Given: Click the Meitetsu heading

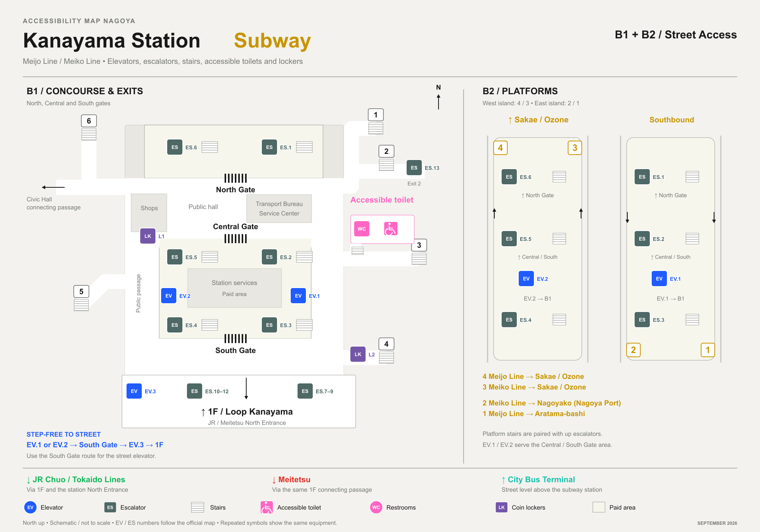Looking at the screenshot, I should click(291, 480).
